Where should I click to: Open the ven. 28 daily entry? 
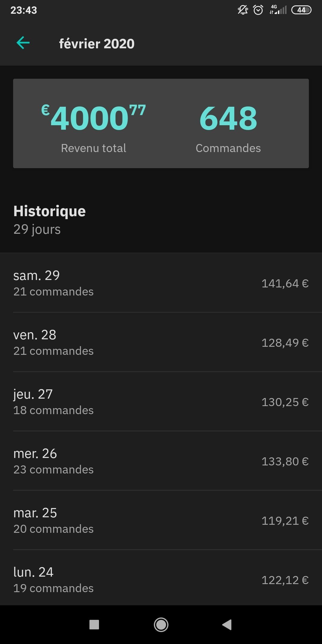161,342
